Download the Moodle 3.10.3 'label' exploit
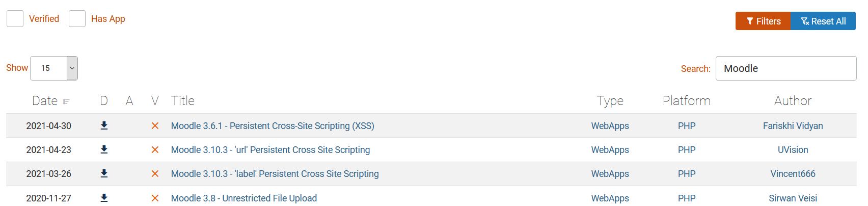The height and width of the screenshot is (206, 868). point(104,173)
